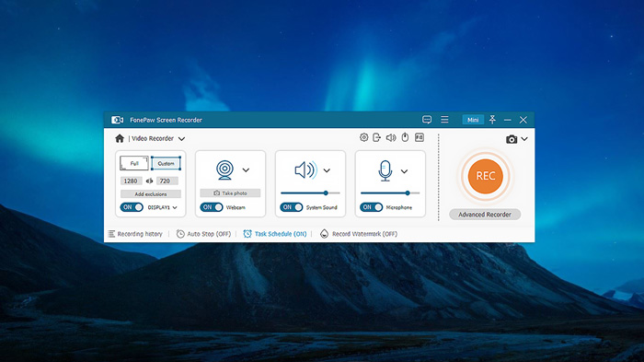Select the Full screen region option
The width and height of the screenshot is (644, 362).
[x=134, y=163]
